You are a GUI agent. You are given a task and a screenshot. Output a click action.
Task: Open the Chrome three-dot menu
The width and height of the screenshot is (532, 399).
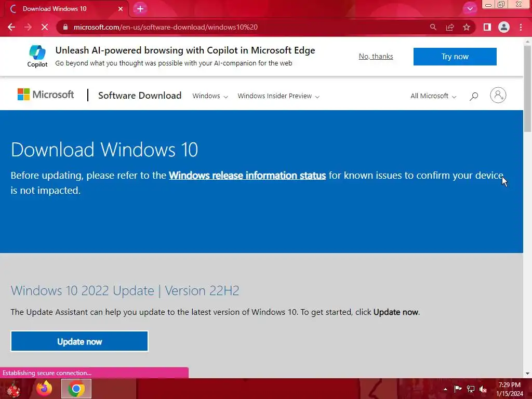521,27
